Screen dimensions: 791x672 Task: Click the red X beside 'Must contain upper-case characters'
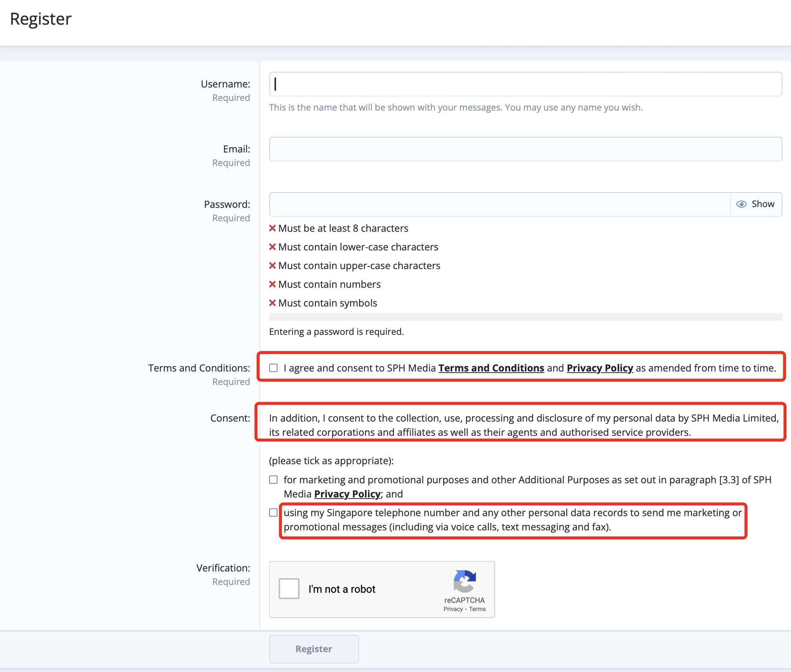[272, 265]
